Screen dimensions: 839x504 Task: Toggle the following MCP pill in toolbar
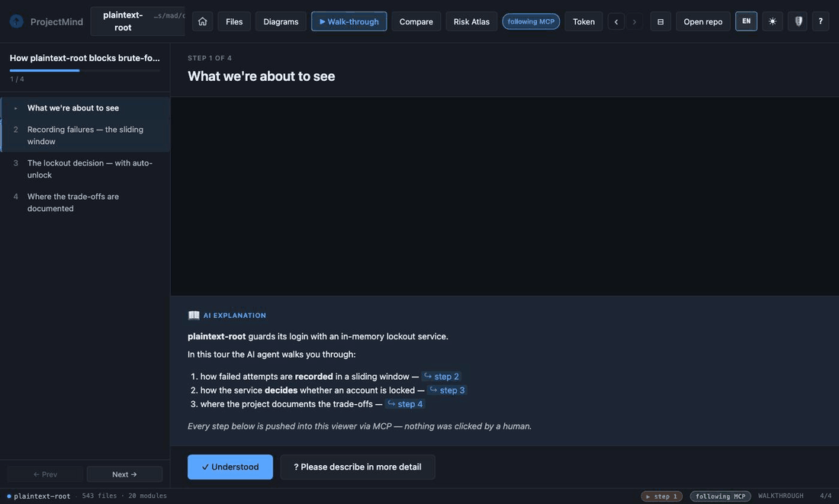531,21
